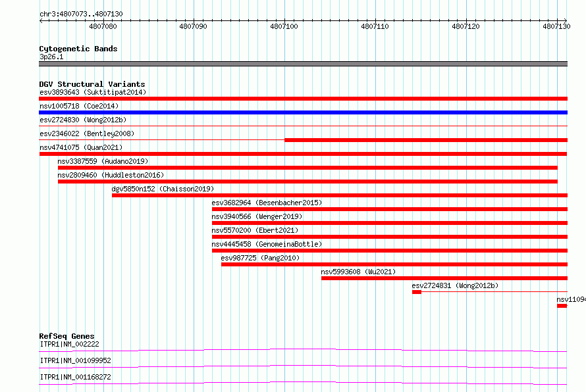Click the dgv5850n152 Chaisson2019 red bar

(x=340, y=195)
